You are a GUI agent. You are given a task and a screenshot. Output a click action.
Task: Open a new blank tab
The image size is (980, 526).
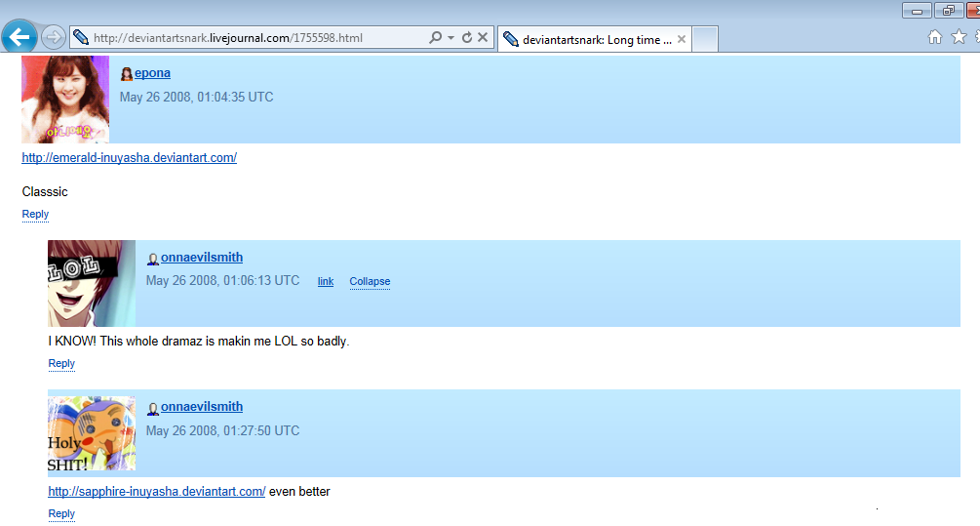(x=705, y=40)
